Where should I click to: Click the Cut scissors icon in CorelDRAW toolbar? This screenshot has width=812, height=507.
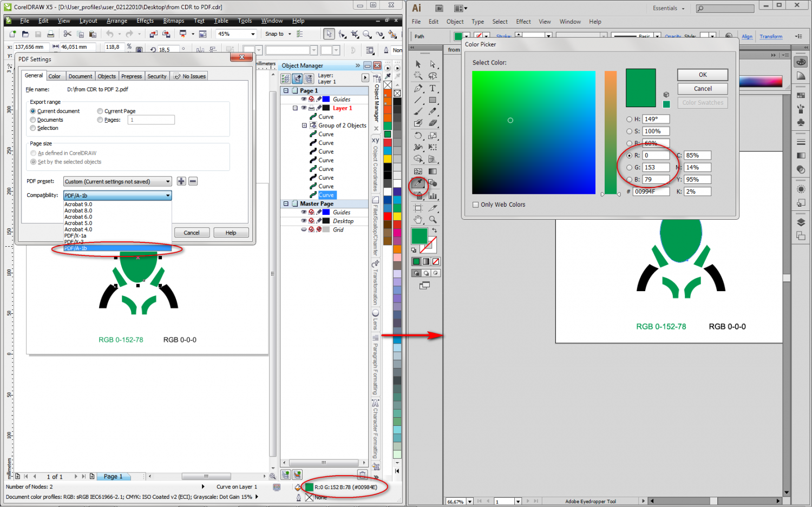pyautogui.click(x=68, y=34)
